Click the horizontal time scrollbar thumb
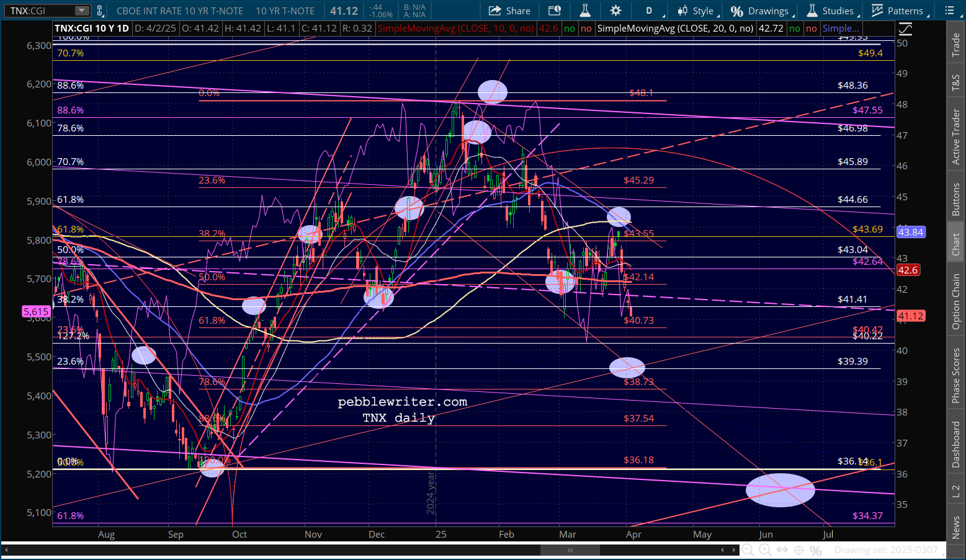The image size is (966, 560). (570, 550)
